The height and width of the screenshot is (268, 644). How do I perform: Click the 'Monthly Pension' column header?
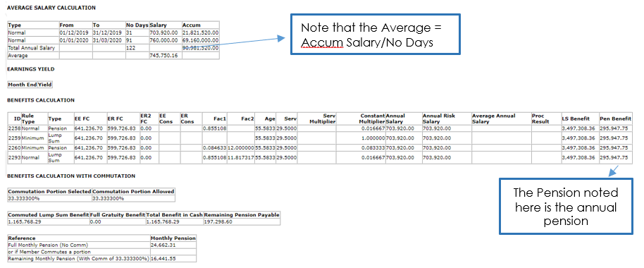pyautogui.click(x=173, y=238)
